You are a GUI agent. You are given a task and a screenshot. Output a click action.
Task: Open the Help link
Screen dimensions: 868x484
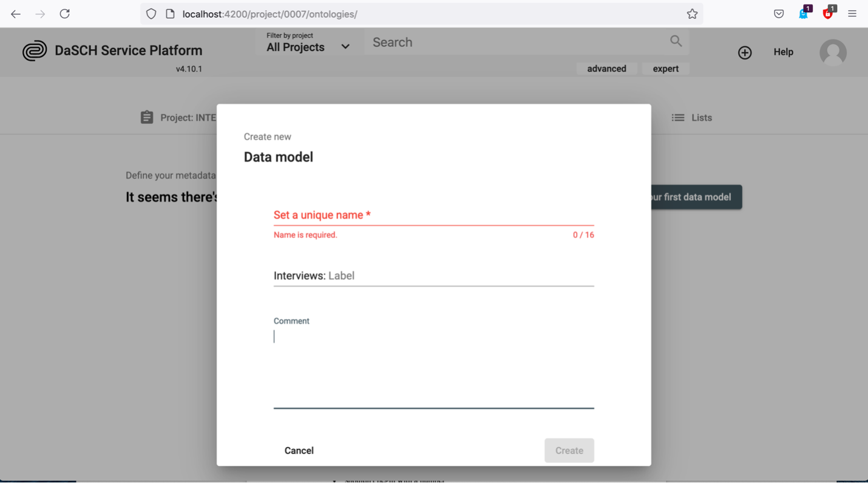click(783, 52)
